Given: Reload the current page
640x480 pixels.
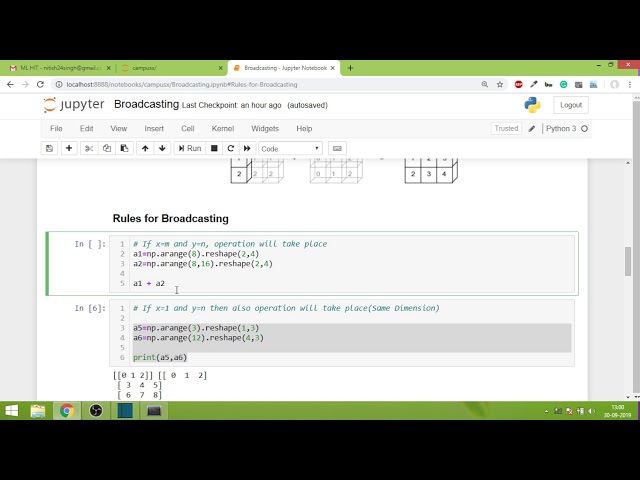Looking at the screenshot, I should coord(40,84).
